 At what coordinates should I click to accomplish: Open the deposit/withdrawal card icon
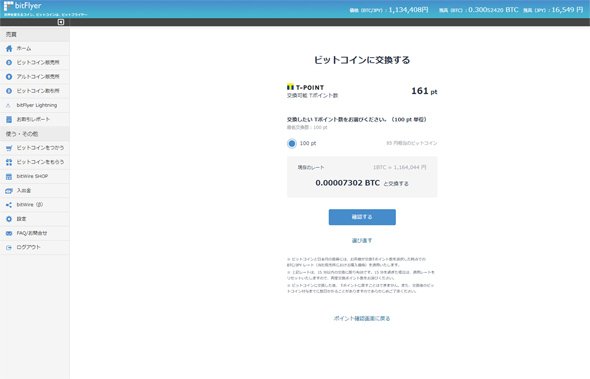[x=9, y=191]
